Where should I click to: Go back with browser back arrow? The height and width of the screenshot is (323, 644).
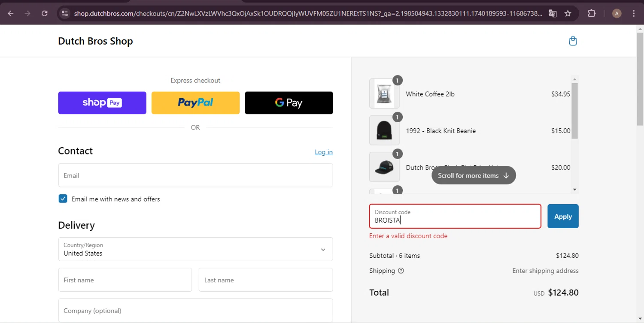pyautogui.click(x=11, y=13)
